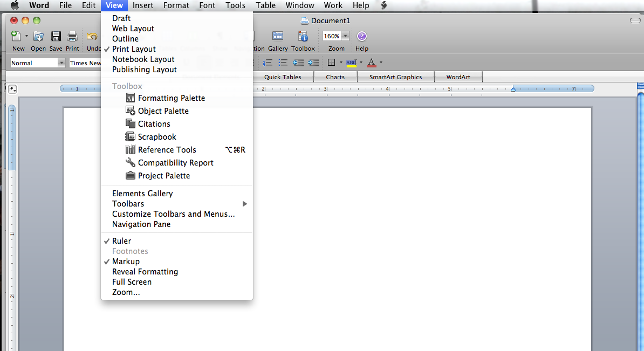Close the open View menu

tap(114, 5)
